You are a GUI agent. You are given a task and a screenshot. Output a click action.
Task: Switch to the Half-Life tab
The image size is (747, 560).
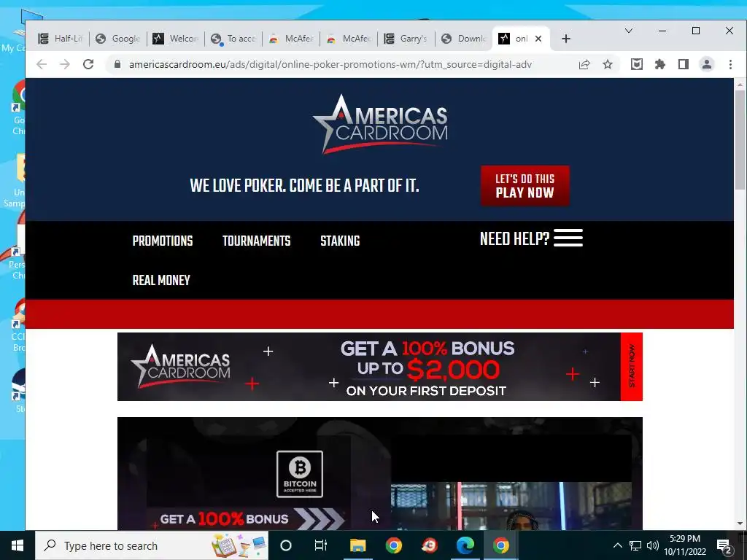(x=61, y=39)
